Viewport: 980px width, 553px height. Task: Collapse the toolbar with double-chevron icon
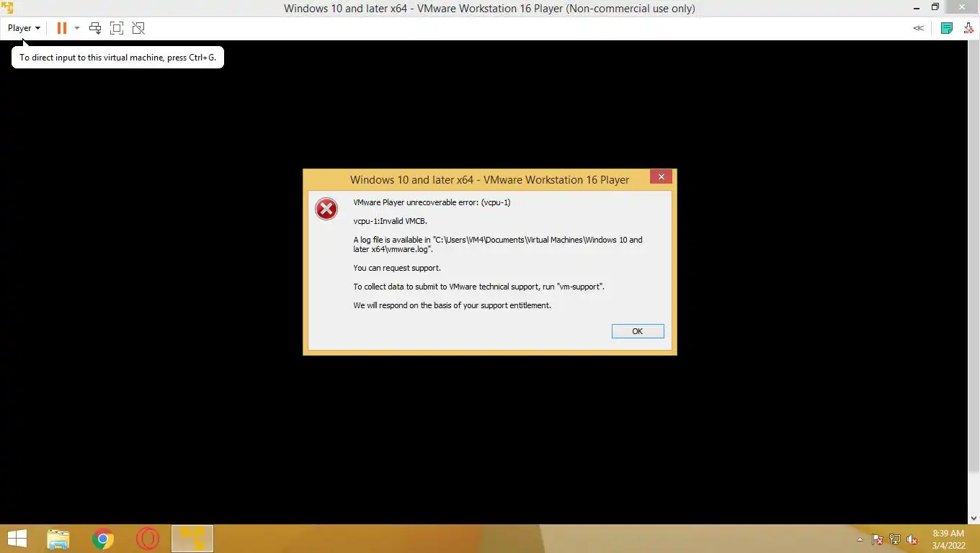(x=919, y=28)
